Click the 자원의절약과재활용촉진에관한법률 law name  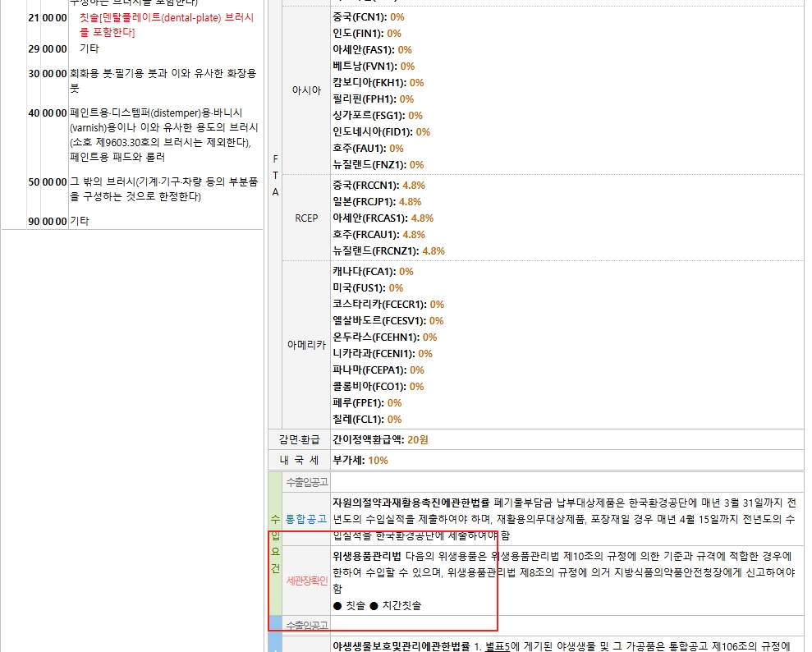coord(411,503)
